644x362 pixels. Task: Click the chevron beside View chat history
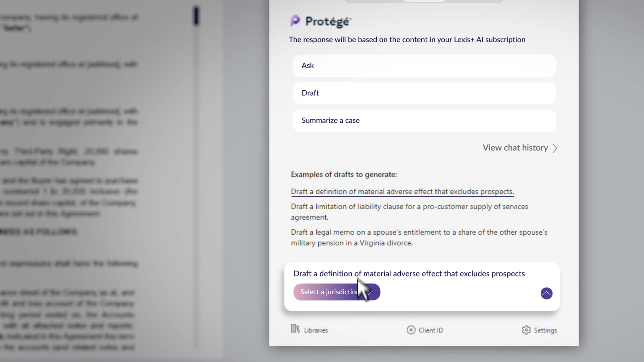click(x=555, y=148)
